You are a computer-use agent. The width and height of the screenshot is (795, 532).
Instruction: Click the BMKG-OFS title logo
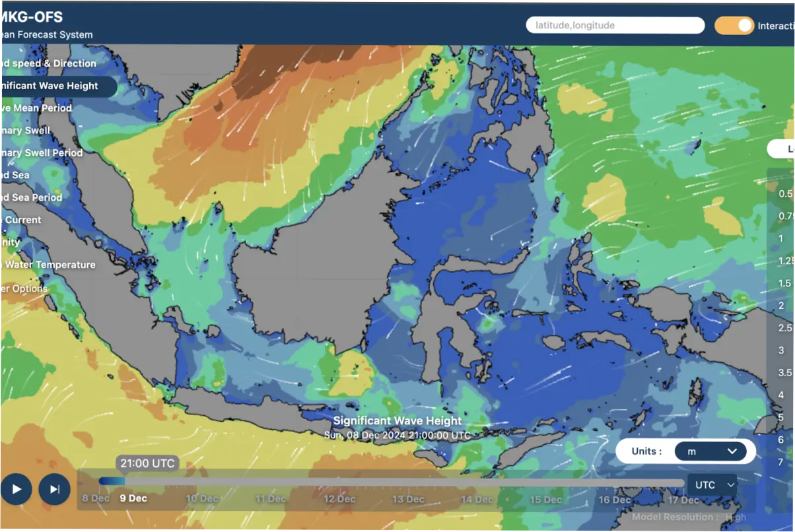32,17
